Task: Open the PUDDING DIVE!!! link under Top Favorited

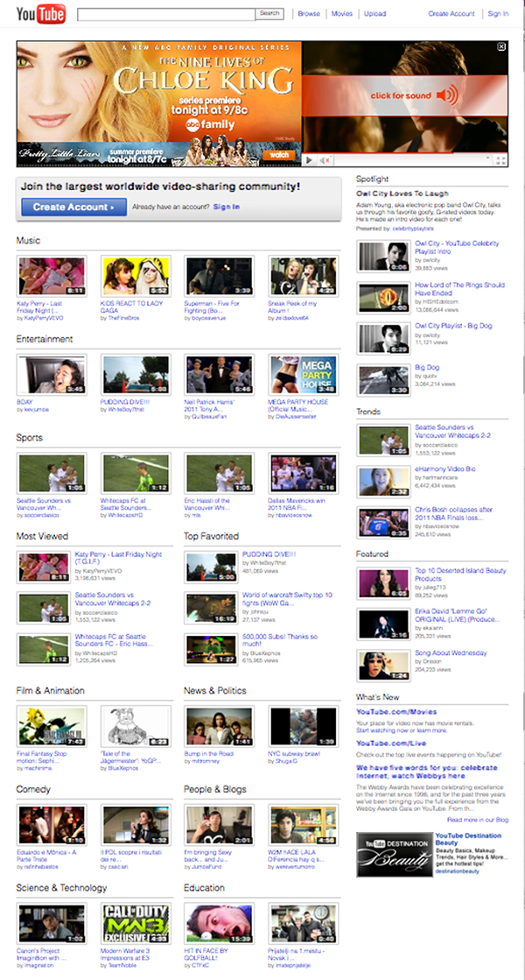Action: pos(269,554)
